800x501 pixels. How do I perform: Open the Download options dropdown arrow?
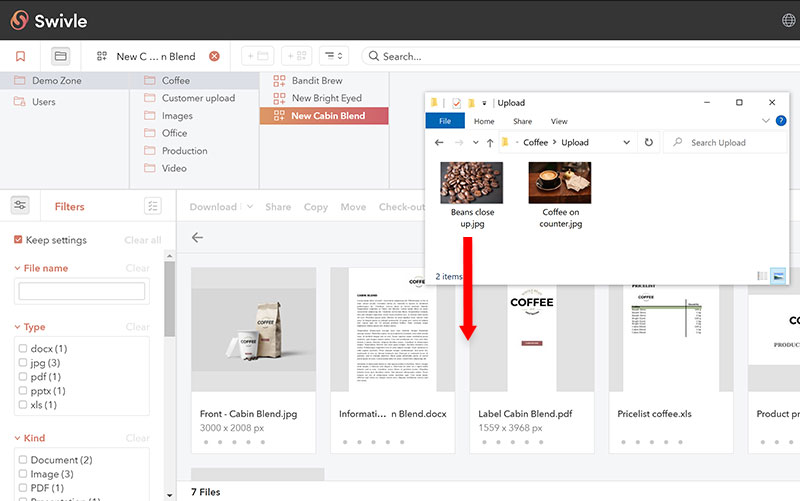(250, 207)
